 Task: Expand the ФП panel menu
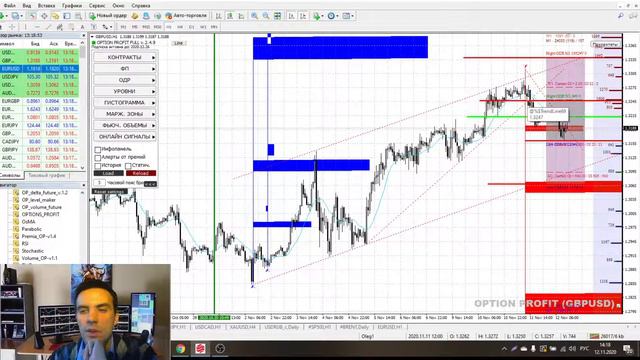pyautogui.click(x=125, y=69)
